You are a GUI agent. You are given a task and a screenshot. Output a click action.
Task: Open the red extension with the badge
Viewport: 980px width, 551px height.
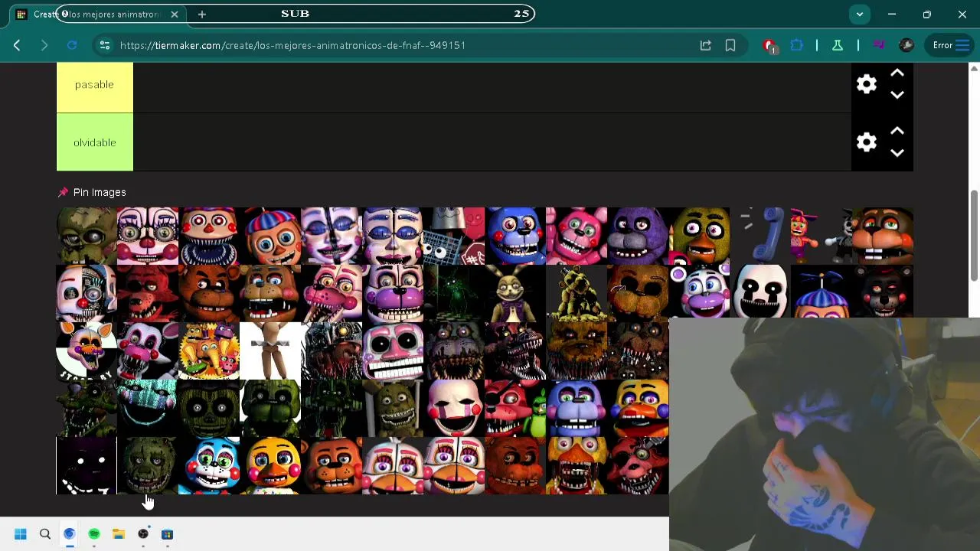click(770, 46)
